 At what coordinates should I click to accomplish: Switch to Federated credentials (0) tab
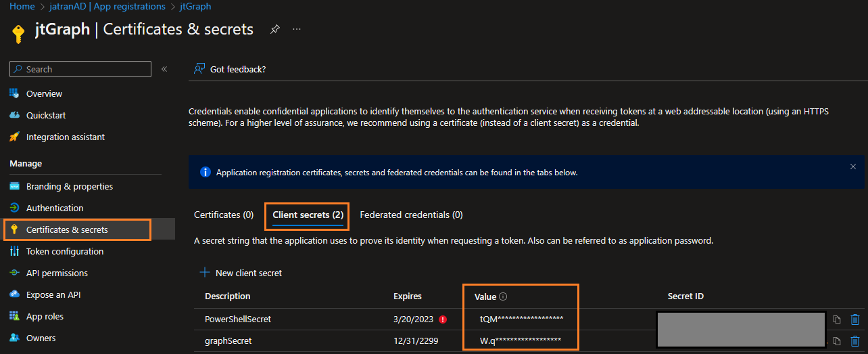411,215
